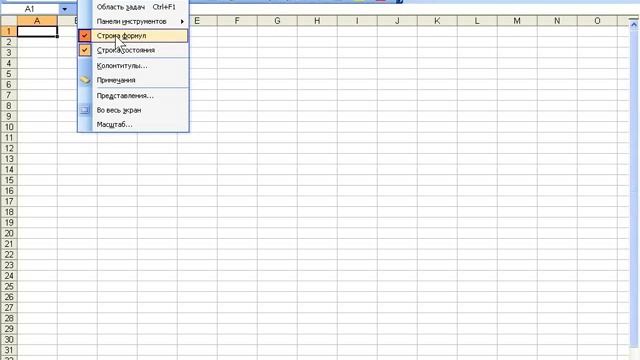Select column J header

click(x=397, y=21)
